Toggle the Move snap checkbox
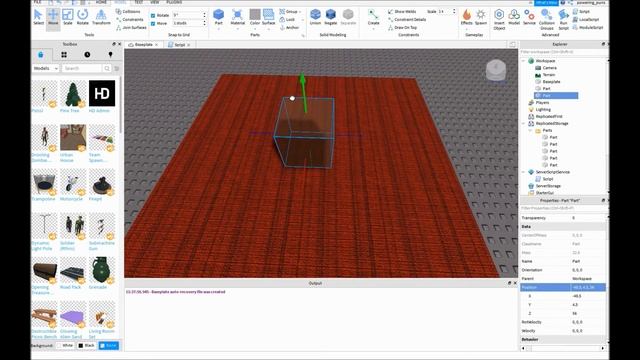The image size is (640, 360). pos(153,23)
